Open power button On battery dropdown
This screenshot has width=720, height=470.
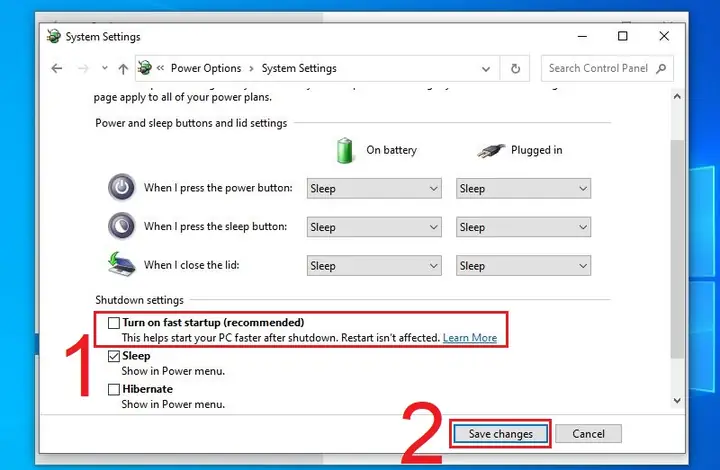click(x=374, y=188)
